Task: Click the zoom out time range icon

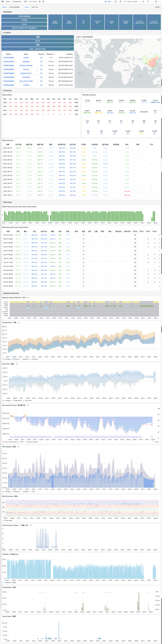Action: click(143, 2)
